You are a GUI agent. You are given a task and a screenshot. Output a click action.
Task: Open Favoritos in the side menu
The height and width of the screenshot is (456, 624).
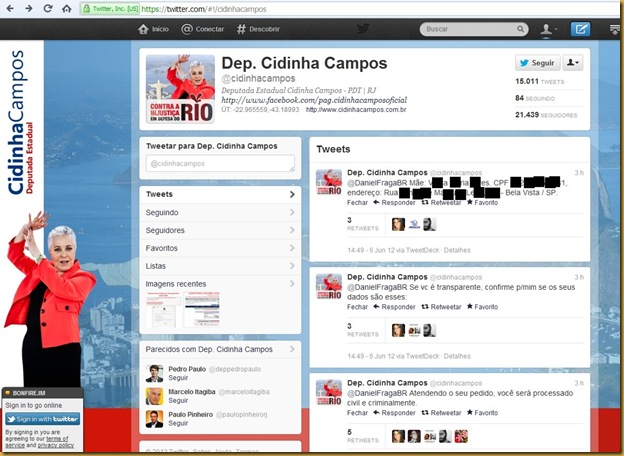pos(220,248)
